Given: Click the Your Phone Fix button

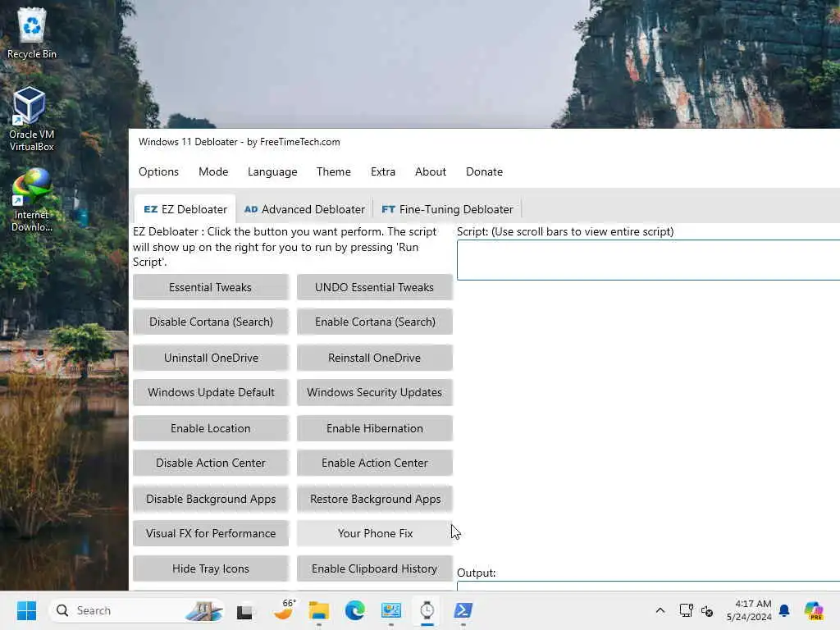Looking at the screenshot, I should click(x=374, y=533).
